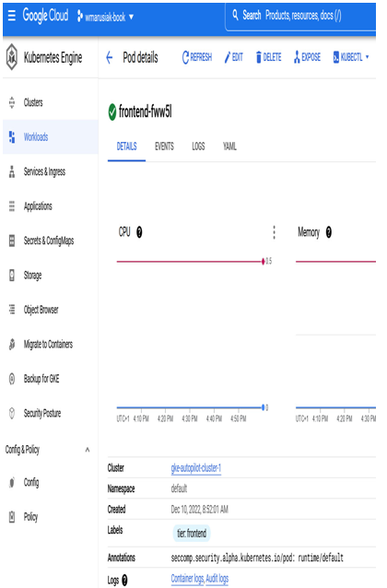Expand the wmarusiak-book project selector

point(105,17)
